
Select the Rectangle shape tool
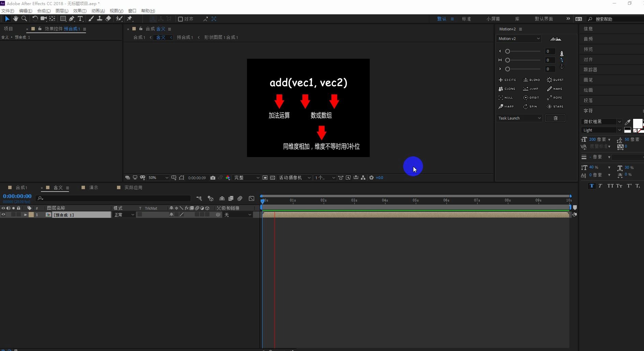pos(63,19)
